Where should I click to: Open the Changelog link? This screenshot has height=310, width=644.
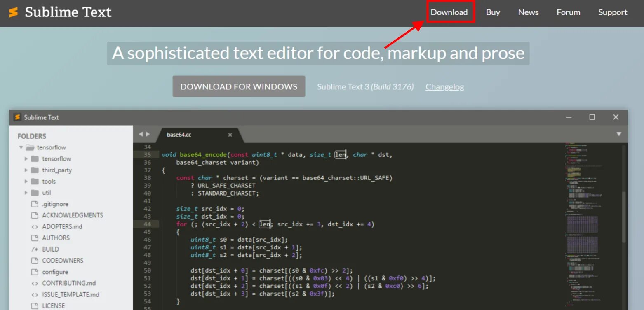444,87
